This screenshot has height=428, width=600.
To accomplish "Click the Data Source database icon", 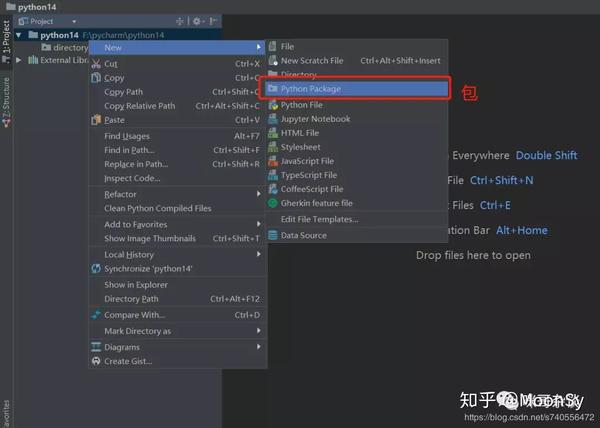I will coord(272,235).
